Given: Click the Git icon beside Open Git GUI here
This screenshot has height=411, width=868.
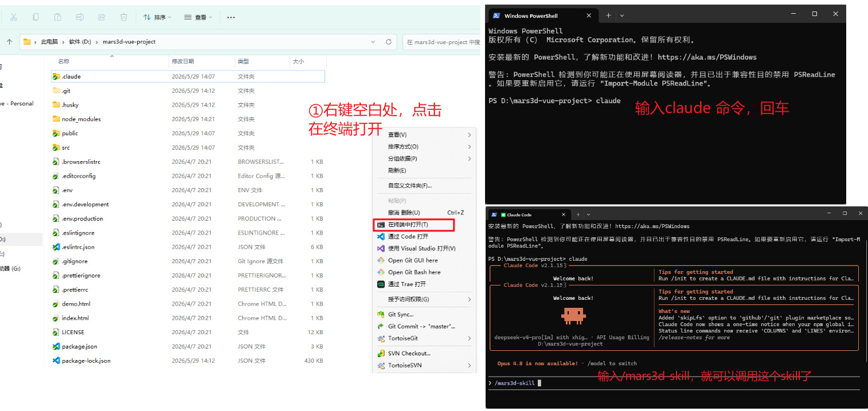Looking at the screenshot, I should [381, 260].
